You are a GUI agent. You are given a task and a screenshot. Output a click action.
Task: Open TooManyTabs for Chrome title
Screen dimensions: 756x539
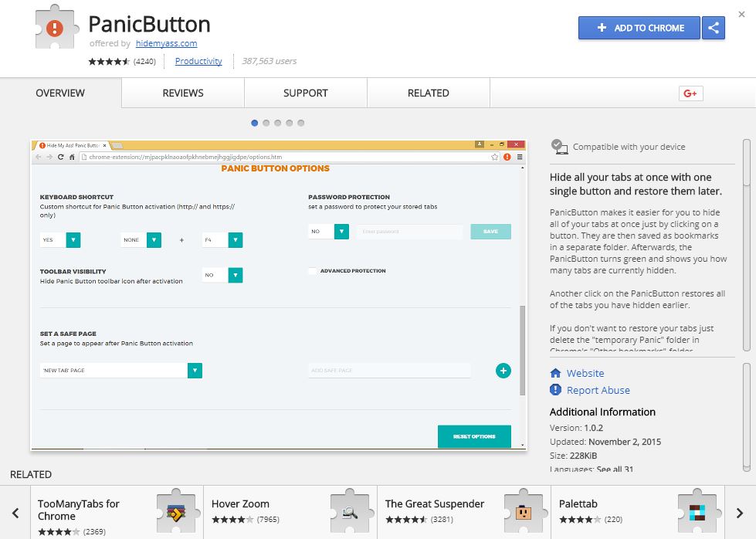point(79,510)
